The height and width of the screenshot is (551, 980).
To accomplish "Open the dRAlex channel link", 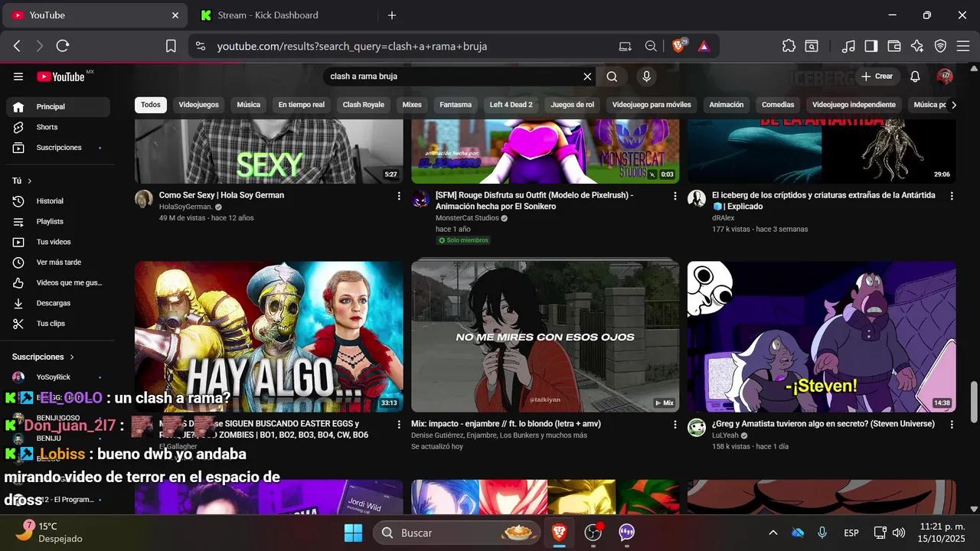I will point(724,218).
